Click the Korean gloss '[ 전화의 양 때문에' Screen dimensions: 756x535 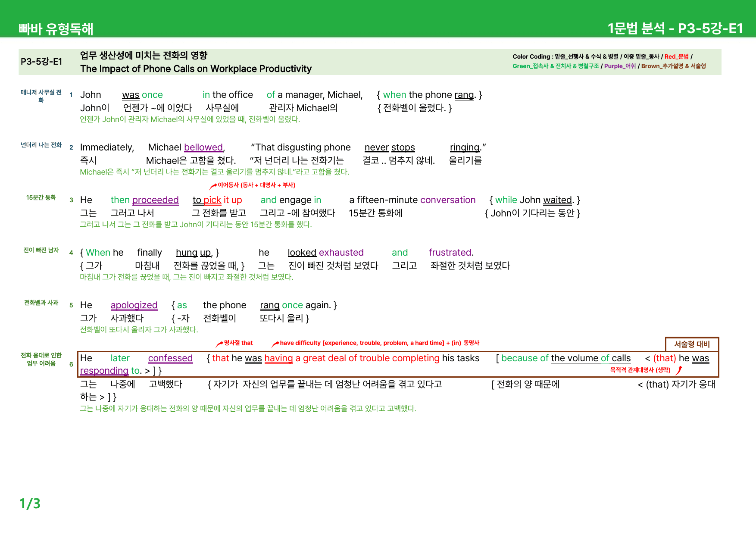525,384
